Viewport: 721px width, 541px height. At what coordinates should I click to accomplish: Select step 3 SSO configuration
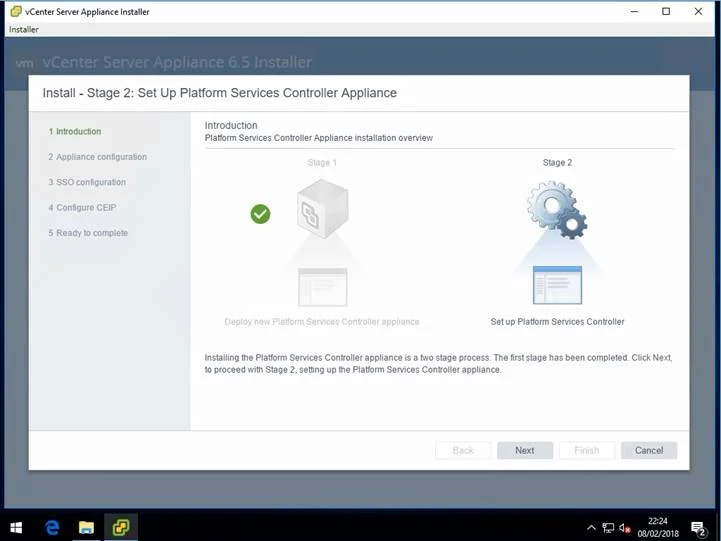click(x=87, y=182)
